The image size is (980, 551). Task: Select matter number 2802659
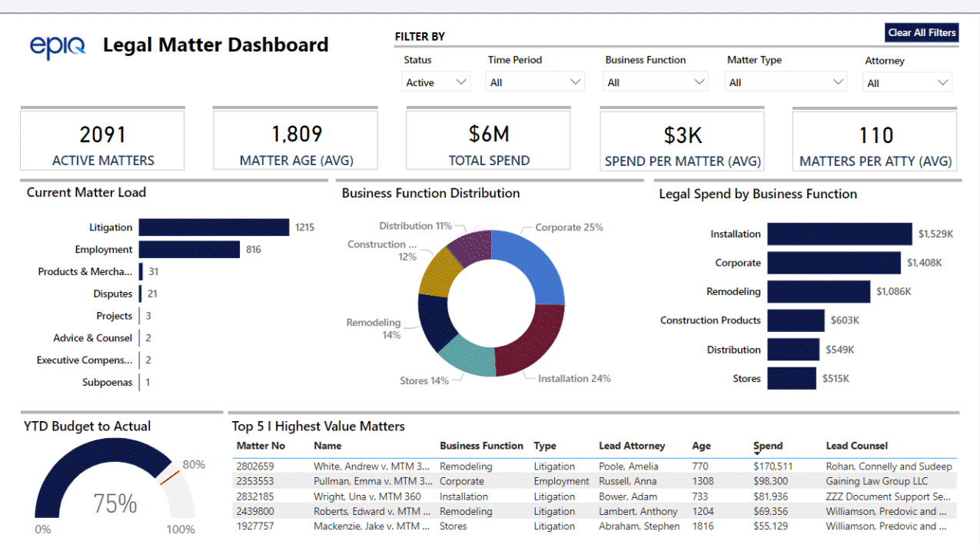pyautogui.click(x=255, y=466)
